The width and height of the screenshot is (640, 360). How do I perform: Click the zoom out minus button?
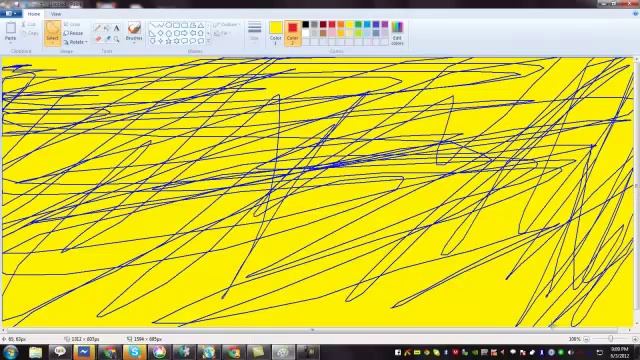coord(586,339)
